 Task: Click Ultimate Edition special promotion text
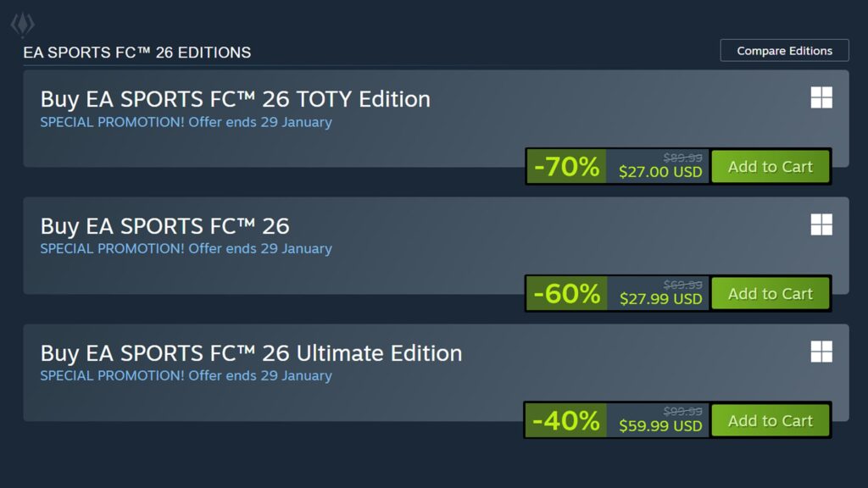click(186, 376)
